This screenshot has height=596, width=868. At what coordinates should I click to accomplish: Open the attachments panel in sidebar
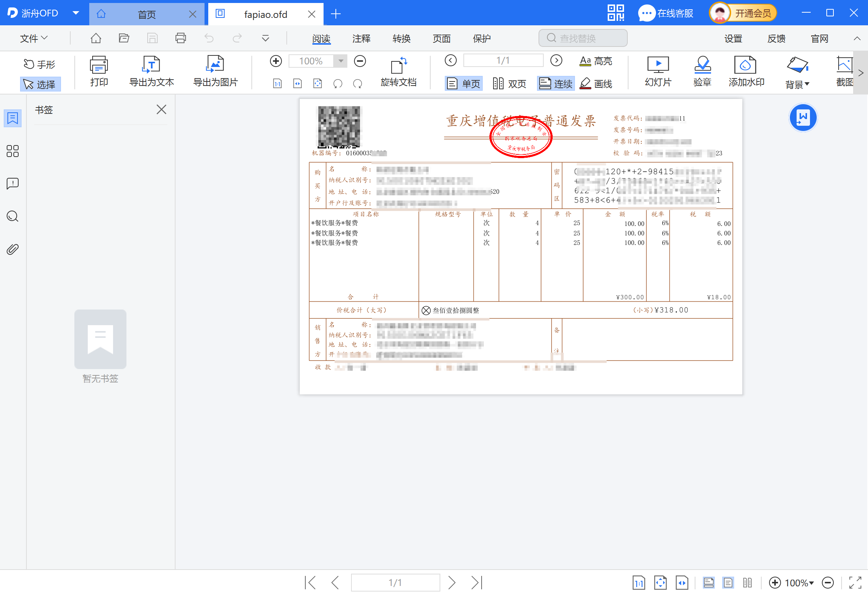pyautogui.click(x=12, y=249)
